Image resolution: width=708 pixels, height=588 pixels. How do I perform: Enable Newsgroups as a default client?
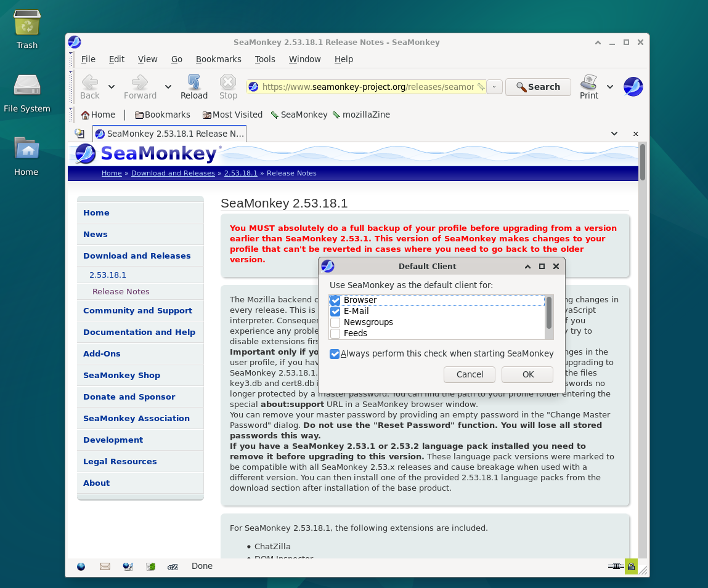point(335,323)
